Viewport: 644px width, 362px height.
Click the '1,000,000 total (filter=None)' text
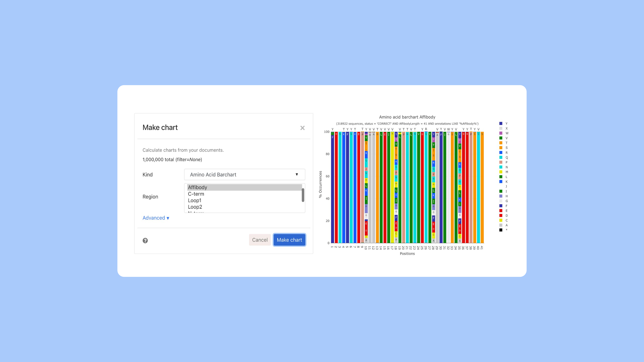click(x=172, y=159)
